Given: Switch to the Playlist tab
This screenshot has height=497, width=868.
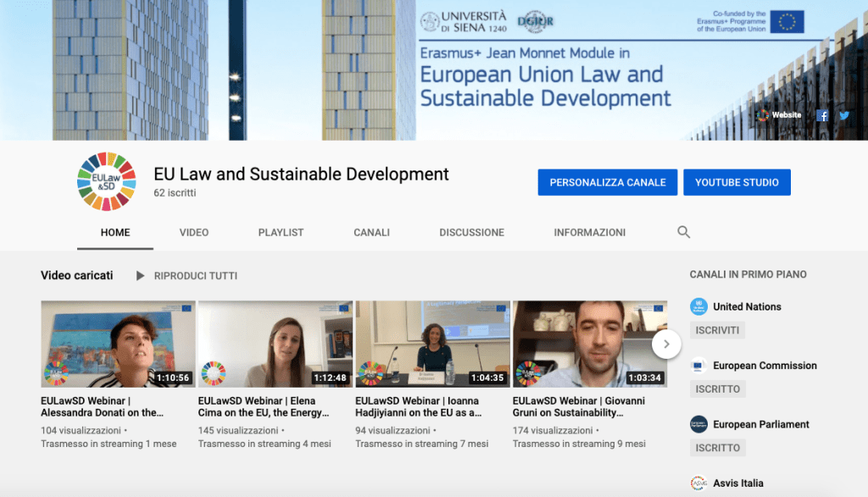Looking at the screenshot, I should click(281, 232).
